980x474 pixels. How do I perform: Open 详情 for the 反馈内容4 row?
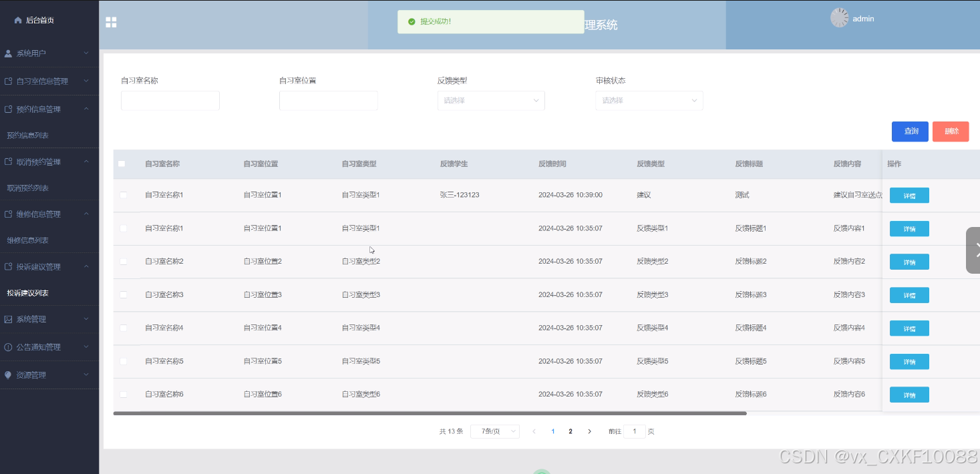click(x=909, y=328)
